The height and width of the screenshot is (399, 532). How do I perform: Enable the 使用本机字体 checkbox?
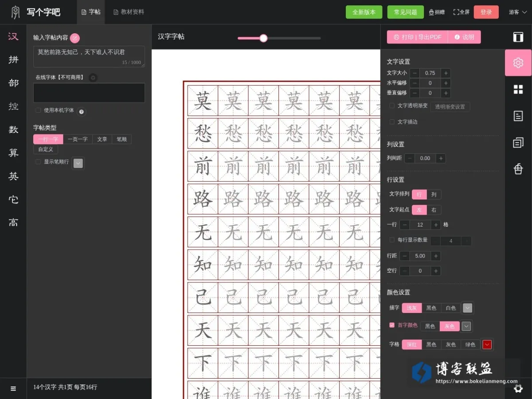coord(38,110)
